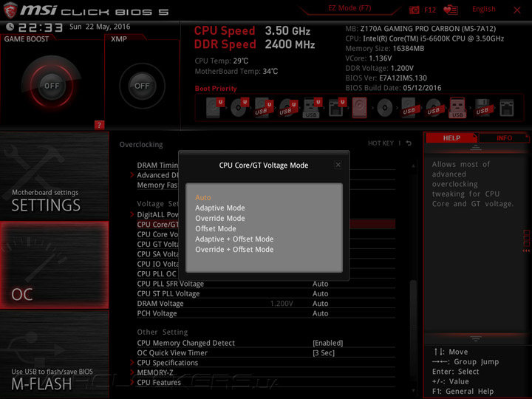Viewport: 532px width, 399px height.
Task: Choose Override Mode in the popup
Action: point(220,218)
